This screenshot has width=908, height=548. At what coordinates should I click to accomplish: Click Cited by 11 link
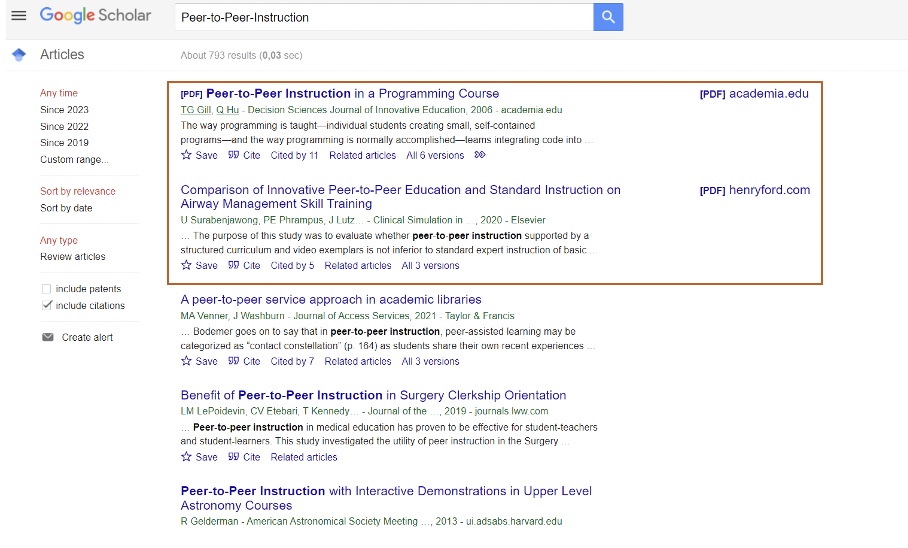point(294,156)
